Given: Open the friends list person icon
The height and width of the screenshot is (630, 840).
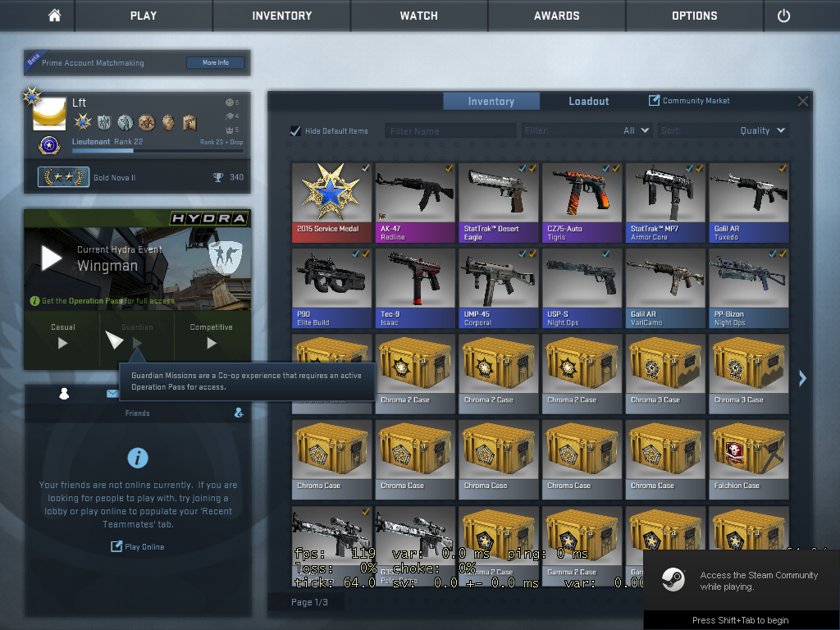Looking at the screenshot, I should (64, 394).
